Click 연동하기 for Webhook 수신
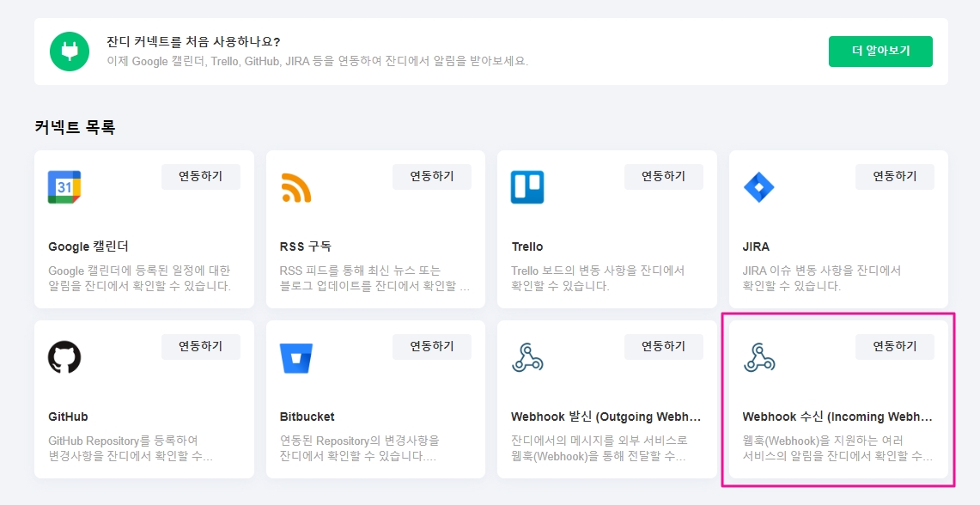The width and height of the screenshot is (980, 505). pyautogui.click(x=894, y=347)
